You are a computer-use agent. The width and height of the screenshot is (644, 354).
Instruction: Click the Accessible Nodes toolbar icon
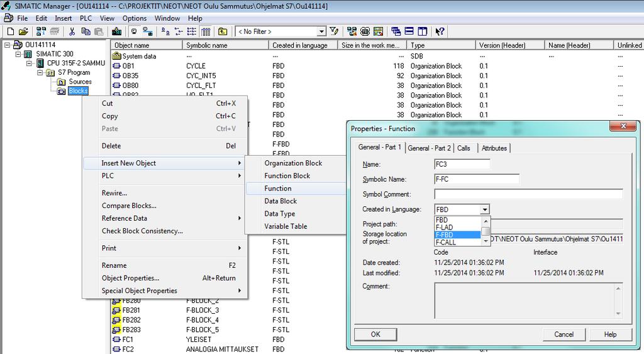[41, 31]
